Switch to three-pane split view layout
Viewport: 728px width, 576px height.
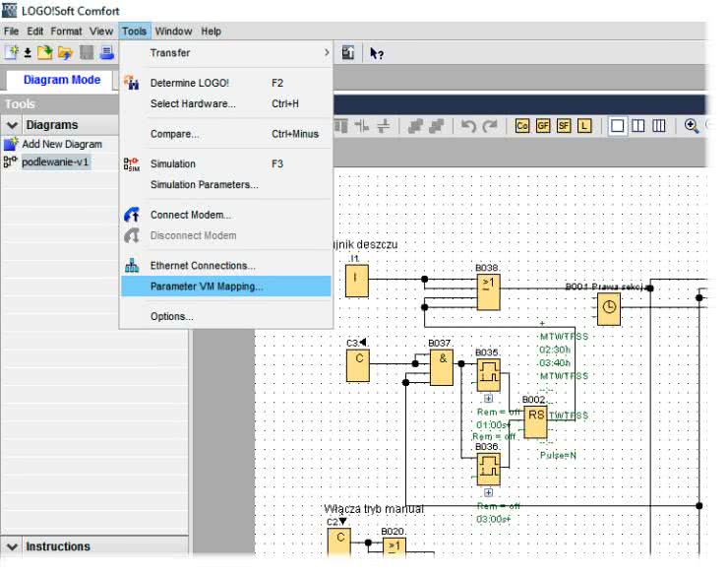659,126
